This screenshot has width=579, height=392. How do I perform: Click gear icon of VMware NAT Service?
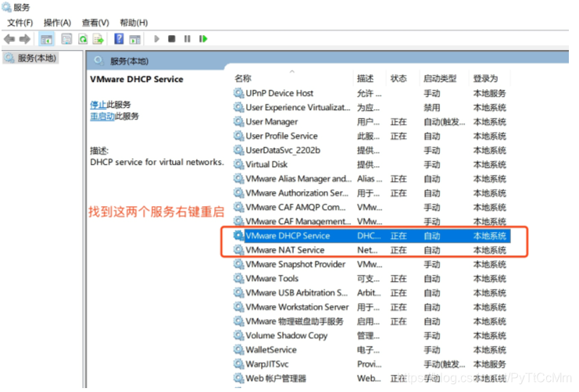(238, 250)
